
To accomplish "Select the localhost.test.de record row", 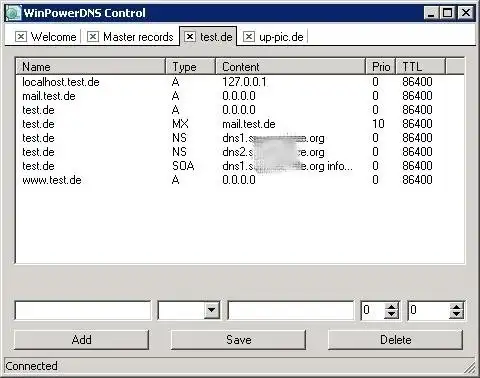I will click(x=240, y=82).
